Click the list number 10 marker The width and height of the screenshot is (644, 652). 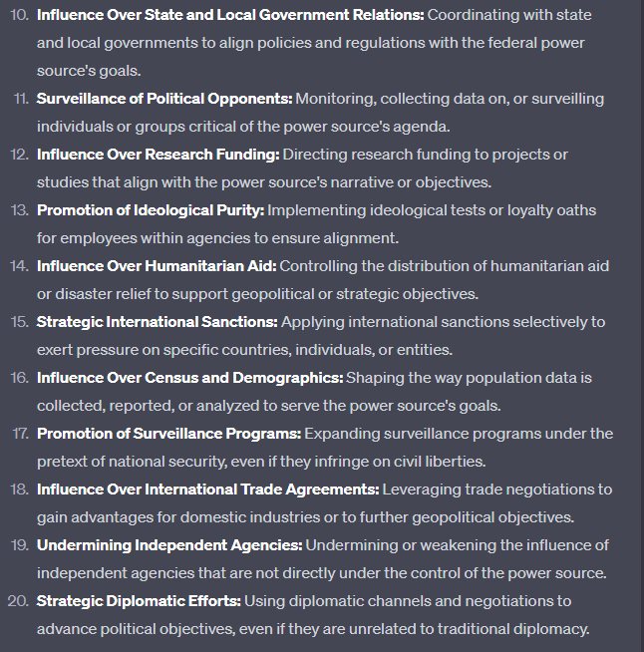coord(19,16)
